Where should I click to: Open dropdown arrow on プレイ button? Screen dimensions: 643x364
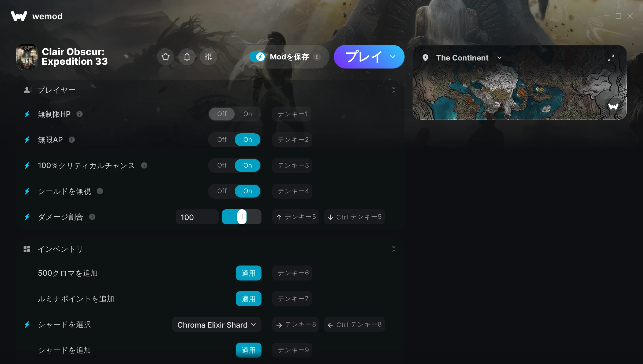(x=393, y=57)
